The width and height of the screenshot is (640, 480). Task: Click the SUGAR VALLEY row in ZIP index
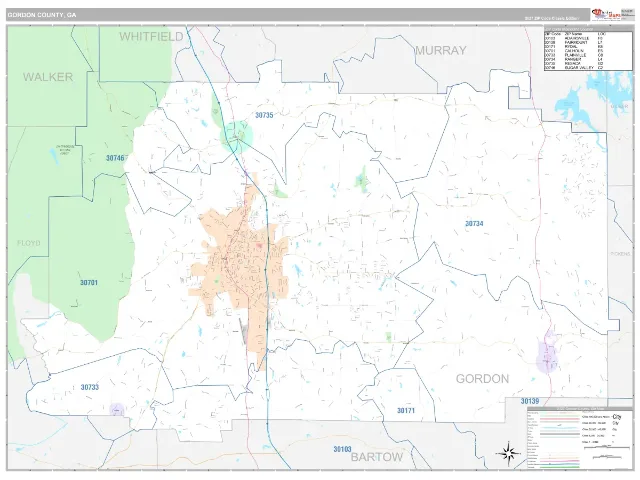pyautogui.click(x=574, y=68)
